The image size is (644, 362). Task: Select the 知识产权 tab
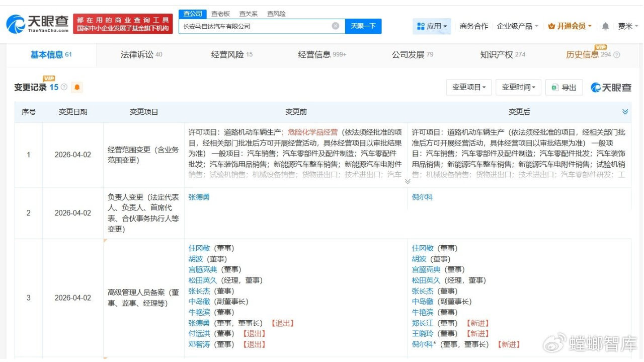tap(503, 54)
